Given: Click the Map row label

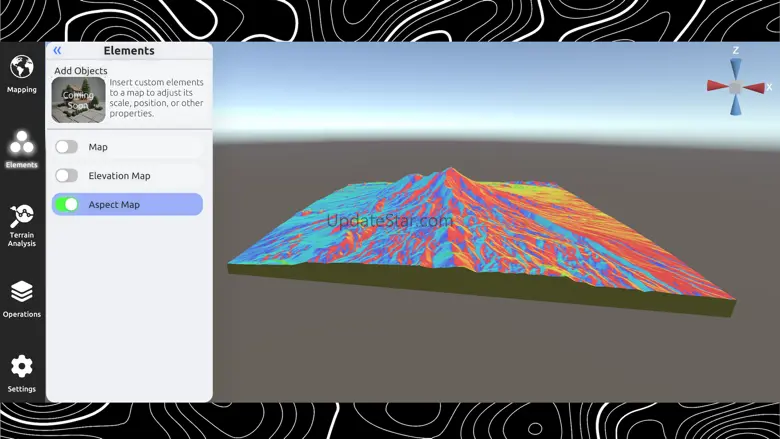Looking at the screenshot, I should (x=98, y=147).
